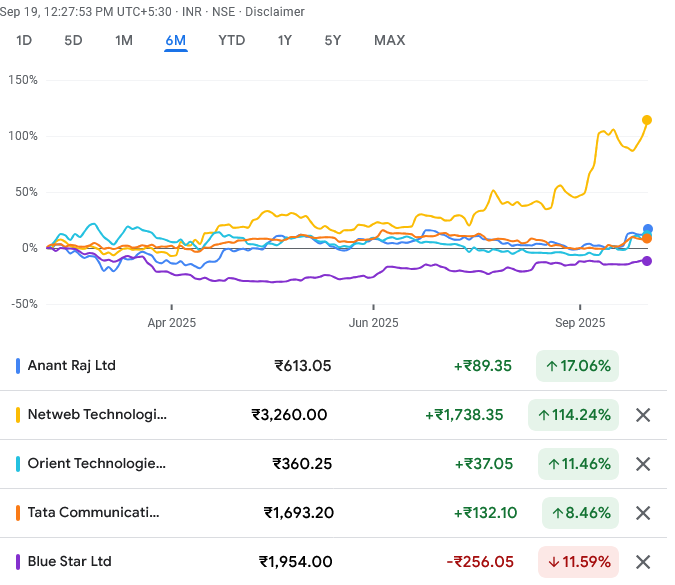Screen dimensions: 675x585
Task: Remove Blue Star Ltd from comparison
Action: (x=643, y=562)
